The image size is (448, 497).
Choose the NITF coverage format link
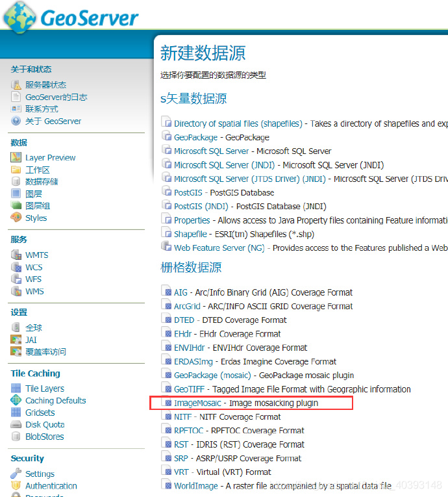183,416
